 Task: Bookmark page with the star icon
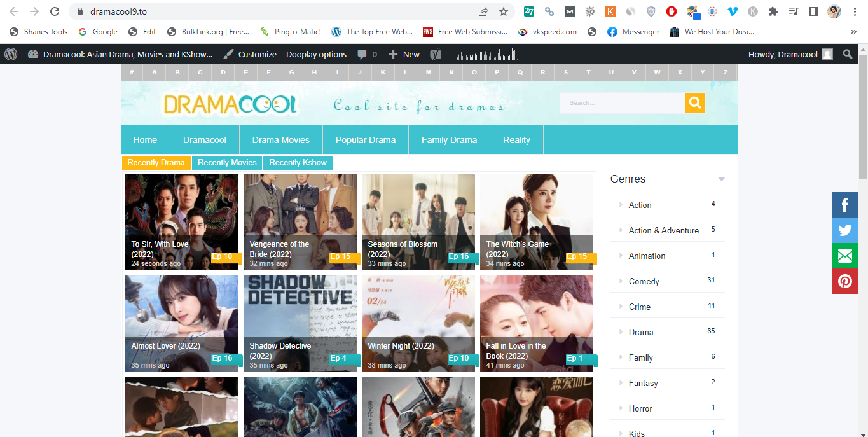pos(504,11)
